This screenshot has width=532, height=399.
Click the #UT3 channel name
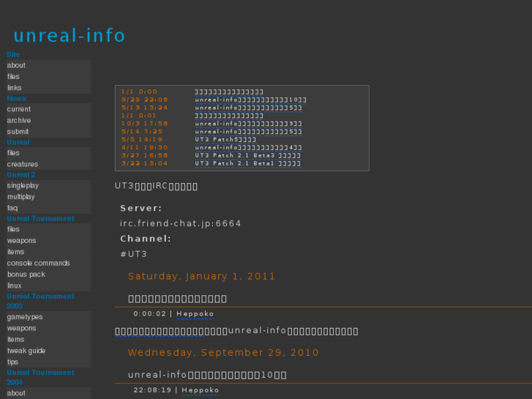pos(134,254)
